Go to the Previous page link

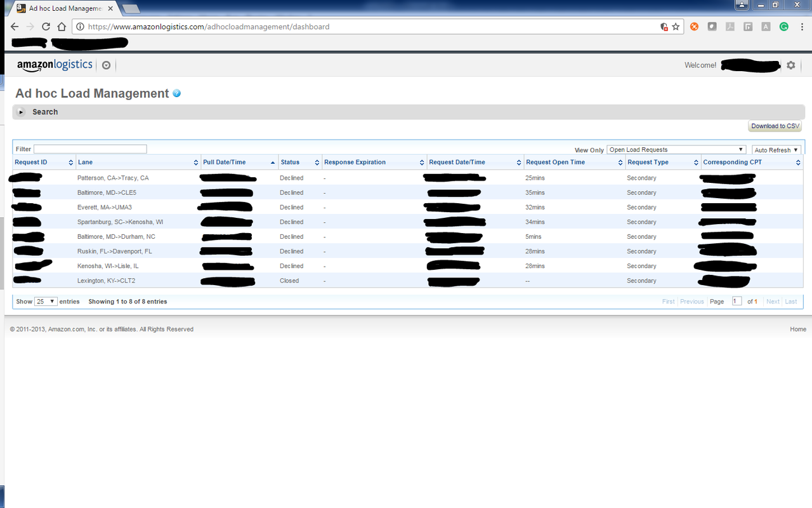692,302
